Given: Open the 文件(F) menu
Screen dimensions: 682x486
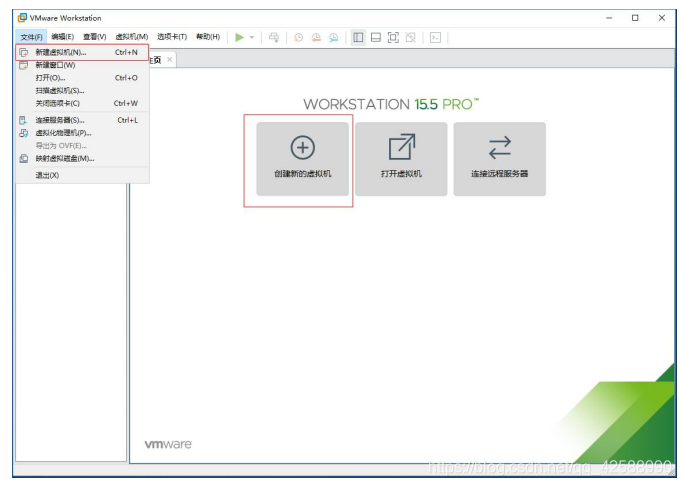Looking at the screenshot, I should (31, 37).
